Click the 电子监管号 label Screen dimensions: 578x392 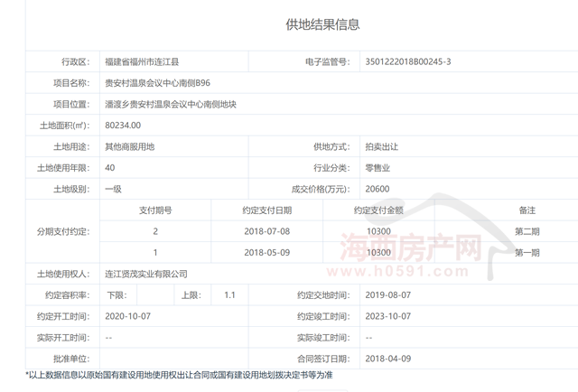(x=327, y=61)
